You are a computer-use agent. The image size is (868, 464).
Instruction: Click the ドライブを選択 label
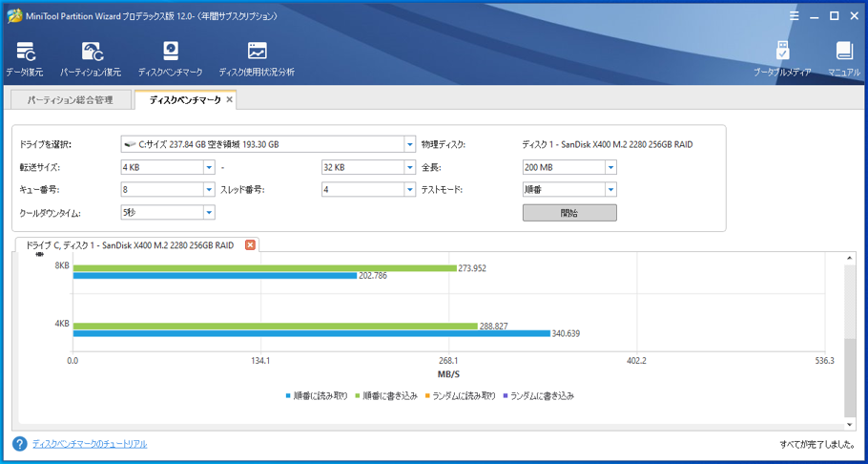(46, 145)
